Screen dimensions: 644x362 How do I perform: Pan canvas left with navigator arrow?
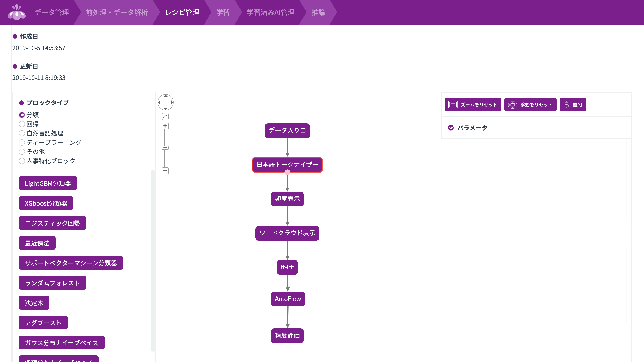pos(159,102)
